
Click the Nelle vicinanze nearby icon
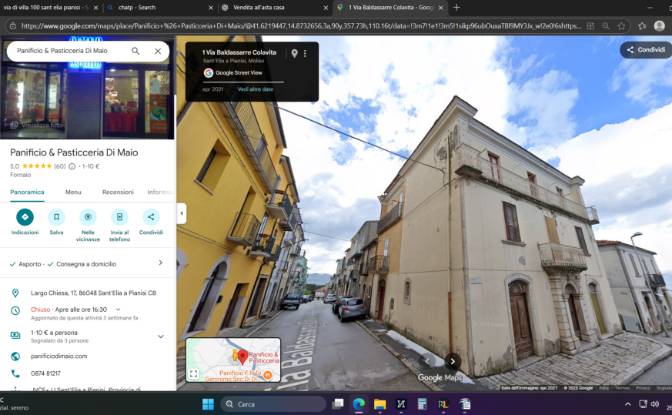(88, 217)
